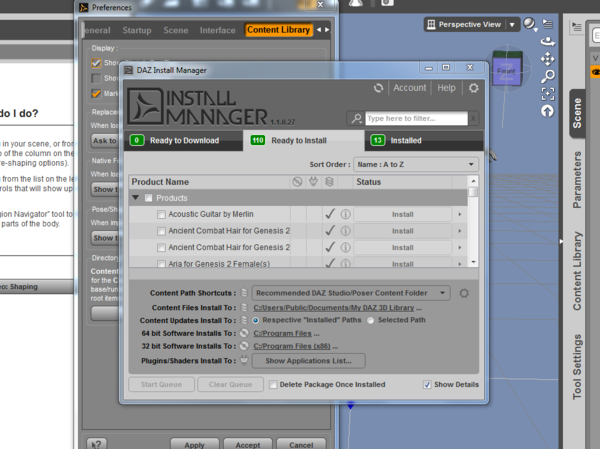Check second Ancient Combat Hair for Genesis 2 checkbox
The image size is (600, 449).
161,248
